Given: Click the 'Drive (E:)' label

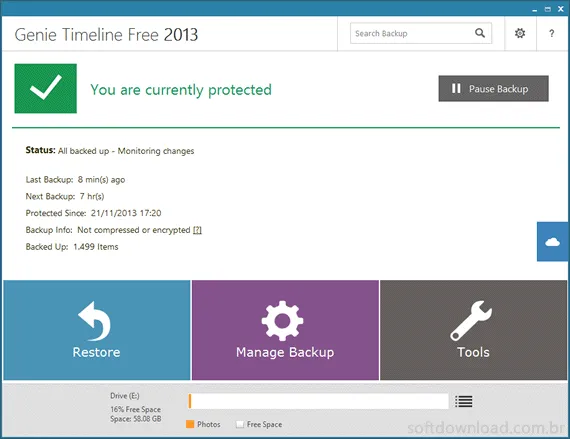Looking at the screenshot, I should tap(125, 396).
